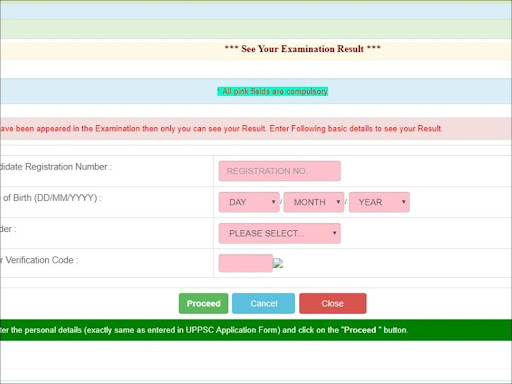The image size is (512, 384).
Task: Click 'See Your Examination Result' heading
Action: point(302,49)
